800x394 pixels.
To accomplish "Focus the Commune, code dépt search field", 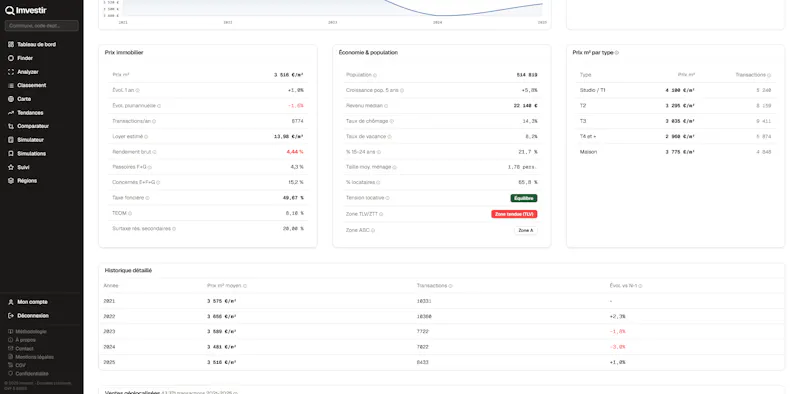I will pyautogui.click(x=41, y=26).
